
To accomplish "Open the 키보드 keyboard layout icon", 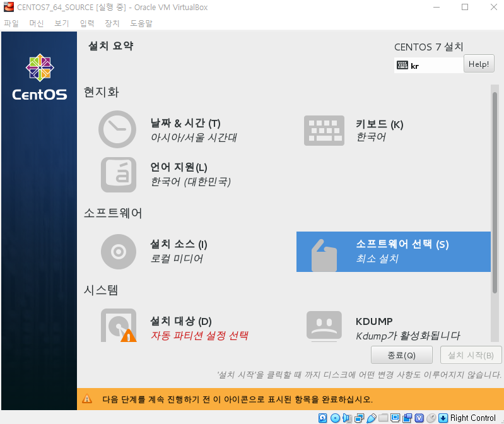I will 324,131.
